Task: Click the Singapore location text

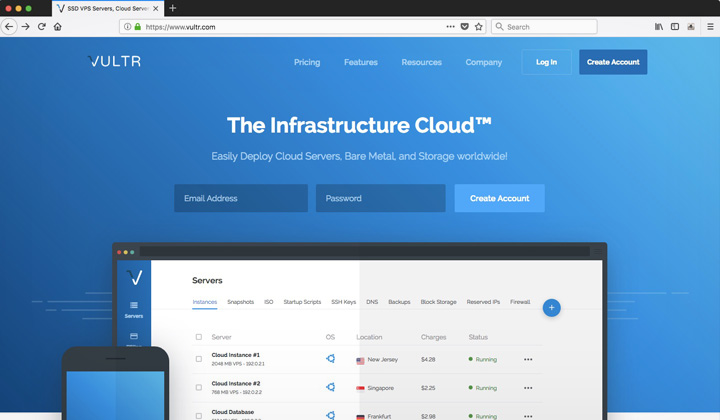Action: (381, 388)
